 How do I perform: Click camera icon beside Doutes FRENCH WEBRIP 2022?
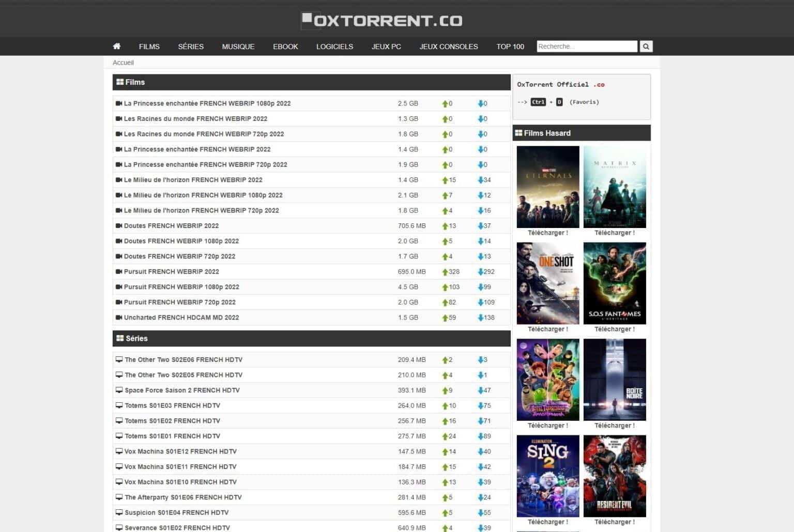pos(119,225)
